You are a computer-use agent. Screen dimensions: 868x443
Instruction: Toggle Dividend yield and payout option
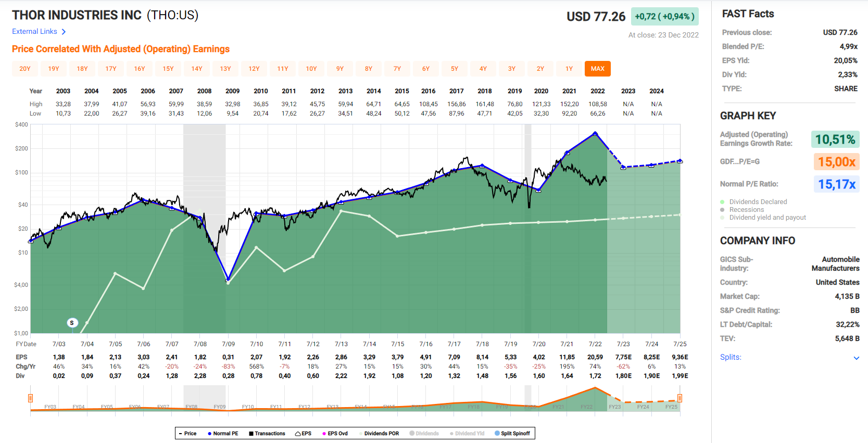(x=763, y=218)
